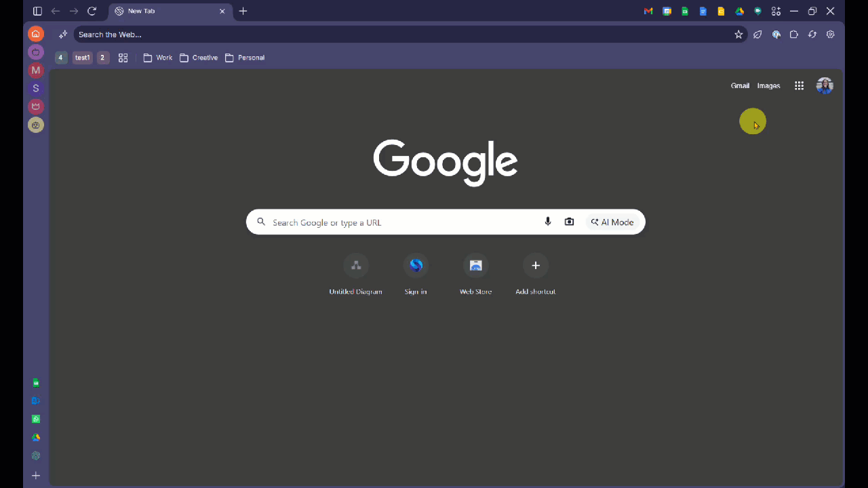Image resolution: width=868 pixels, height=488 pixels.
Task: Open the tab group labeled 2
Action: [x=103, y=58]
